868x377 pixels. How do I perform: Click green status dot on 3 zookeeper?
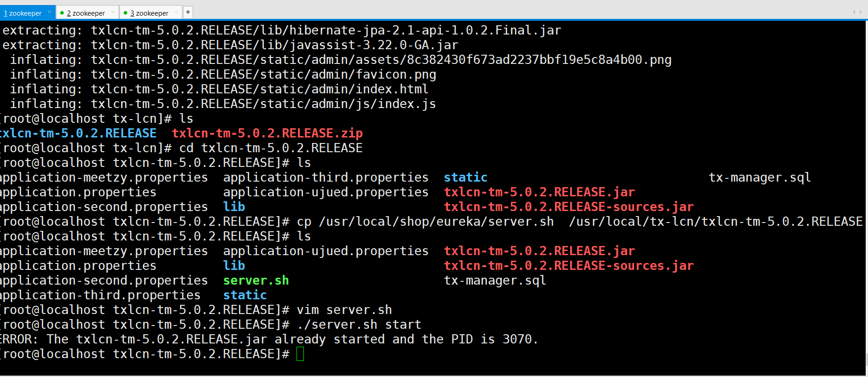(126, 13)
